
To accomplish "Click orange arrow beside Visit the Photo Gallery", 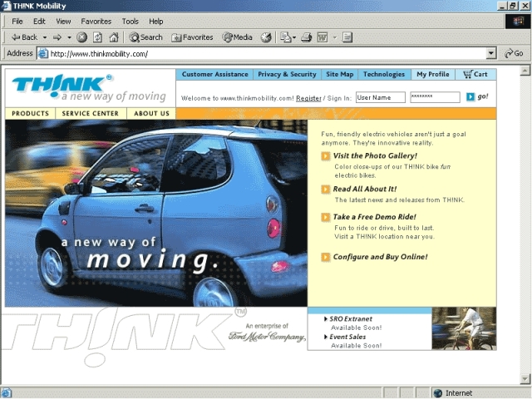I will [325, 156].
